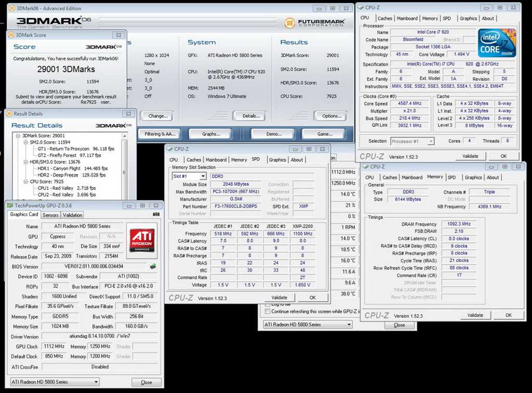Click the ATI Radeon graphics logo
Screen dimensions: 532x393
(142, 241)
